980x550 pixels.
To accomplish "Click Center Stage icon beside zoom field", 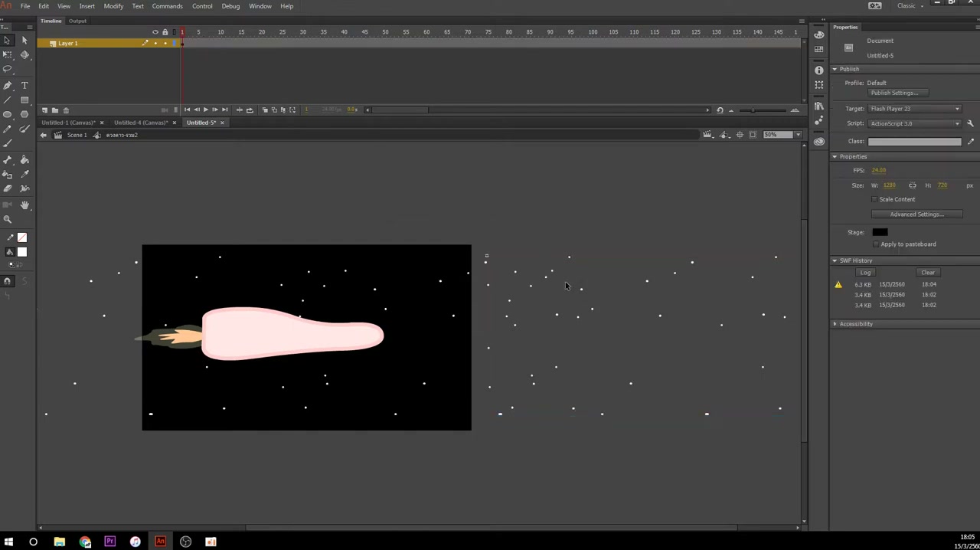I will pos(740,135).
